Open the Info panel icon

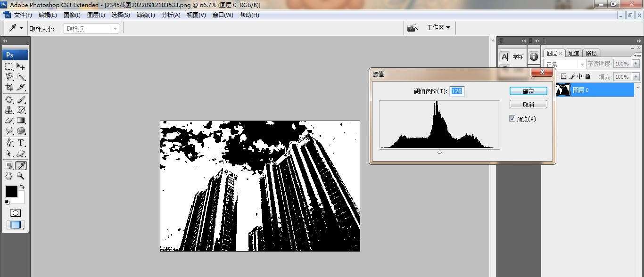(x=534, y=57)
